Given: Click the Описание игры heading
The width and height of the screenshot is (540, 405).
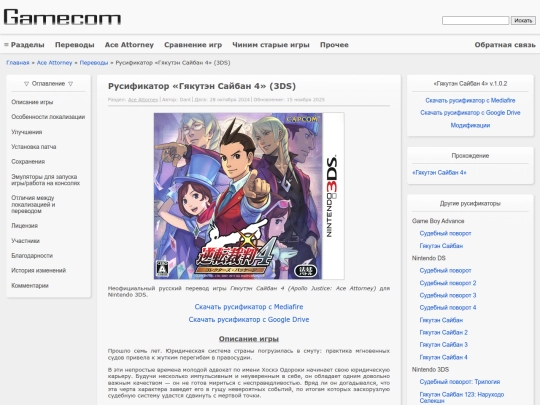Looking at the screenshot, I should pos(249,339).
